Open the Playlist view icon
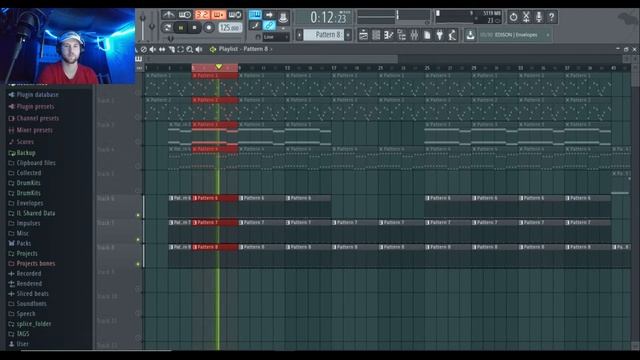The width and height of the screenshot is (640, 360). pos(363,35)
